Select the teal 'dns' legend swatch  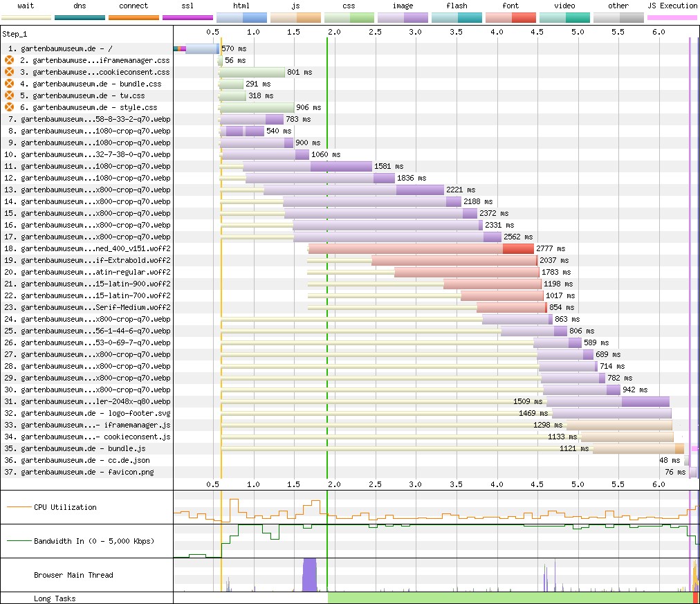(x=80, y=18)
